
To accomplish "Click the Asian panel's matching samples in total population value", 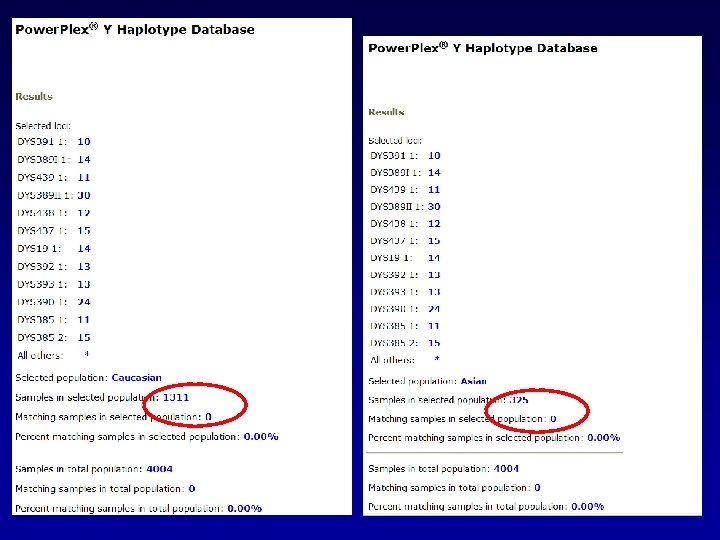I will [x=538, y=488].
